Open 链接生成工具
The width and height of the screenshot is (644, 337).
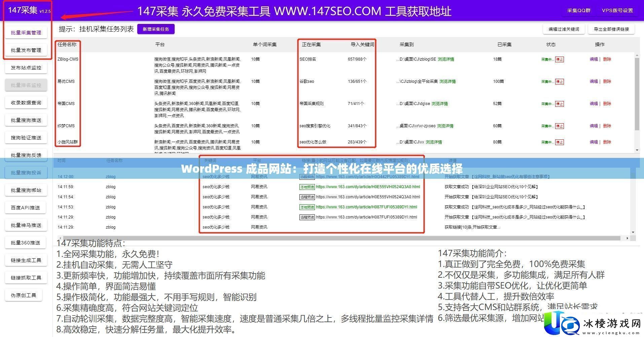(x=26, y=260)
